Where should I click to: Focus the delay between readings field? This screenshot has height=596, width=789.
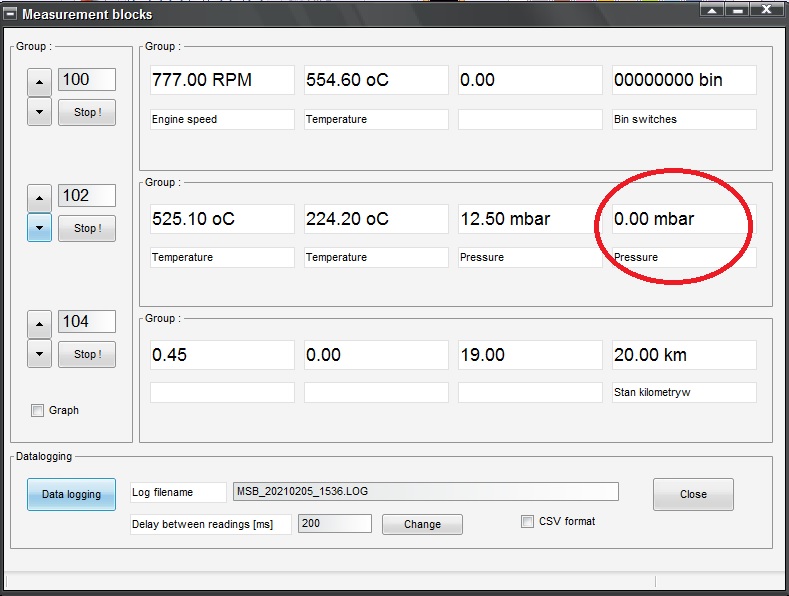[334, 523]
